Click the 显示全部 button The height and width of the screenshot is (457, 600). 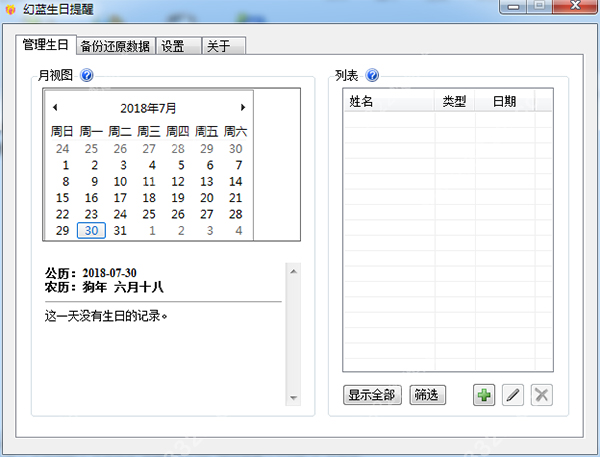click(x=372, y=395)
